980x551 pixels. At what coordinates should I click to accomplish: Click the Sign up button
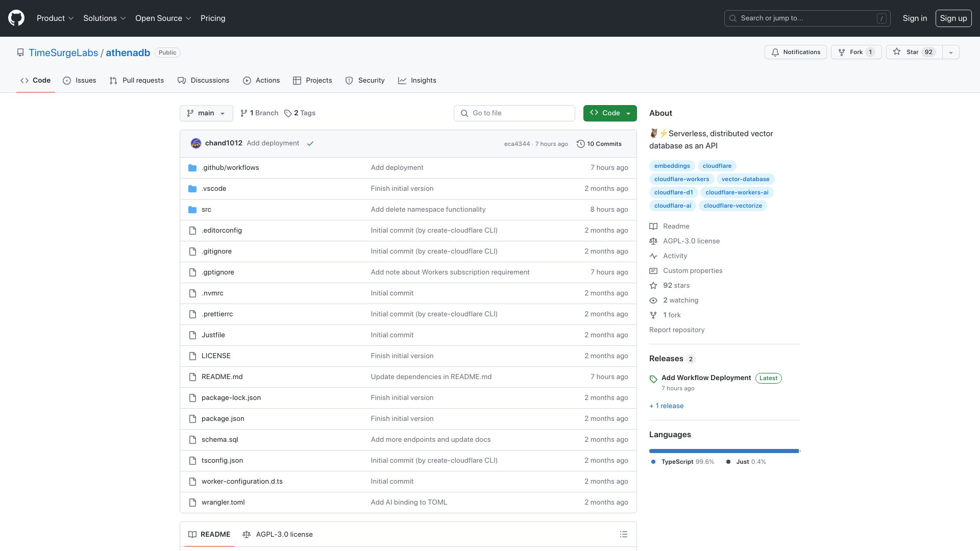pyautogui.click(x=953, y=18)
